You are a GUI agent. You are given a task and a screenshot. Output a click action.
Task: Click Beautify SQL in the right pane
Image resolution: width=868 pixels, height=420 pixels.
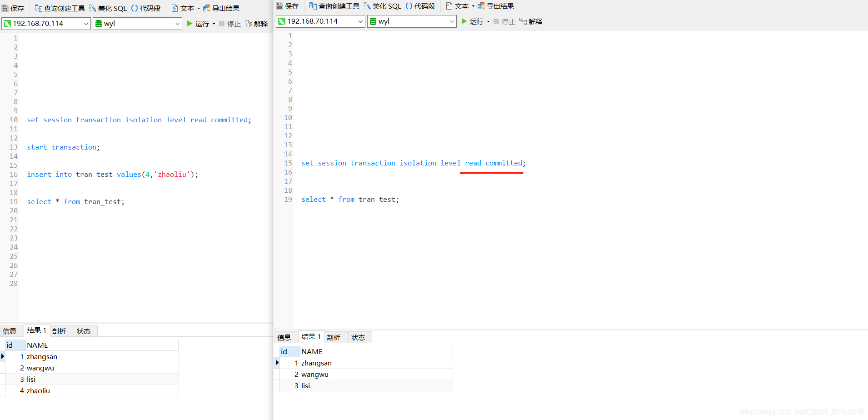pos(383,6)
